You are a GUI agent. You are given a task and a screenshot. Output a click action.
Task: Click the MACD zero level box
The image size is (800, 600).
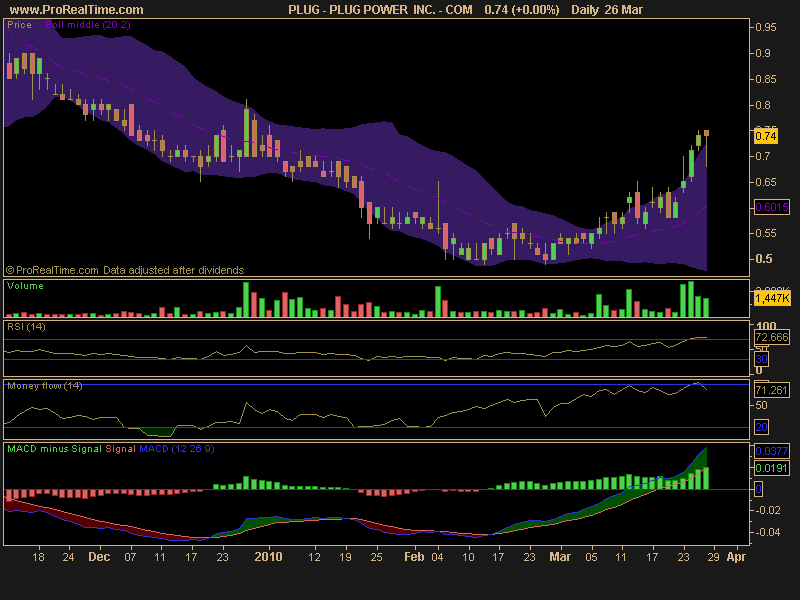(x=759, y=489)
